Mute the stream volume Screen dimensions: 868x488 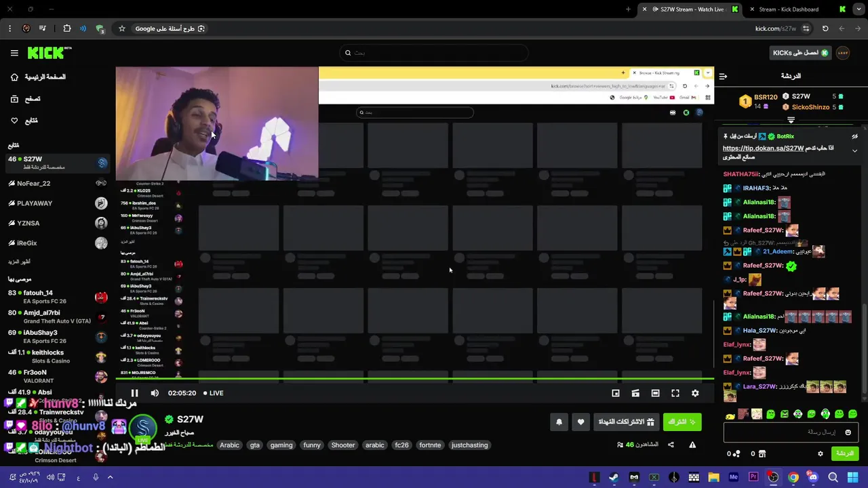pyautogui.click(x=155, y=393)
